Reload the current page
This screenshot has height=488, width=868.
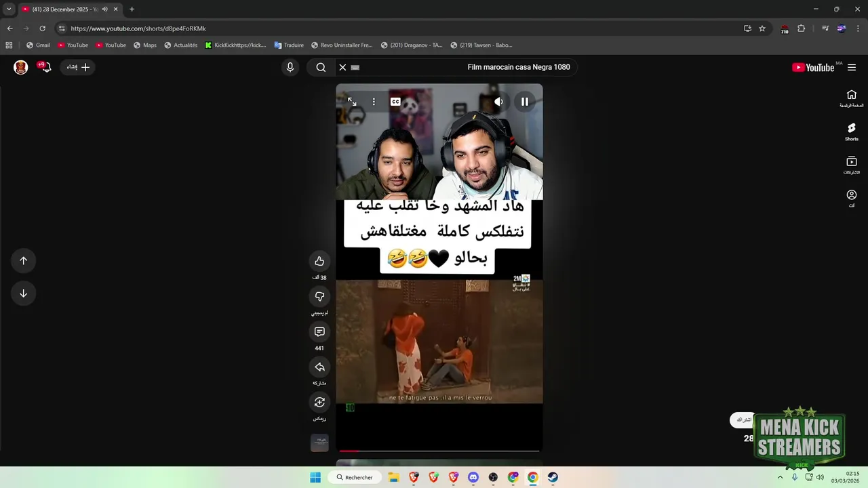coord(42,28)
